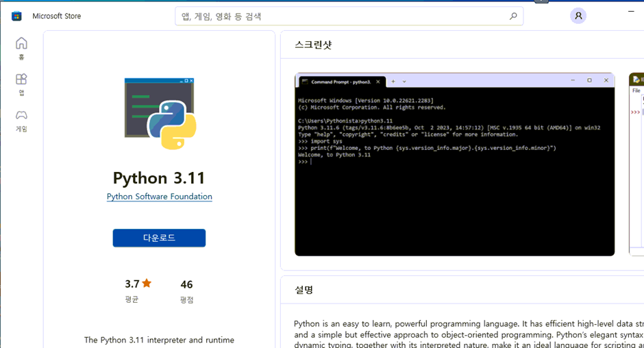This screenshot has height=348, width=644.
Task: Open the Games (게임) sidebar section
Action: [21, 121]
